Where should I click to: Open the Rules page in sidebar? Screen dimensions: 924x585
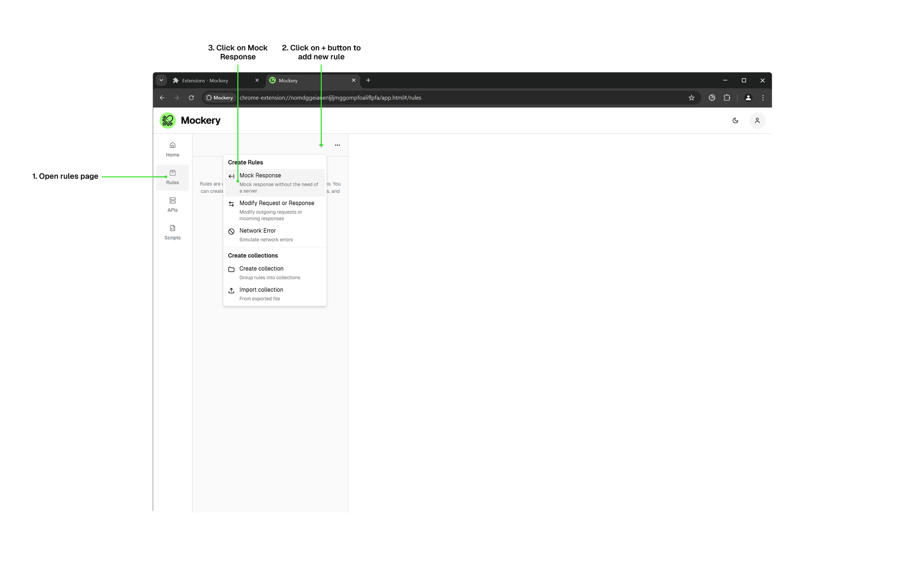click(172, 177)
